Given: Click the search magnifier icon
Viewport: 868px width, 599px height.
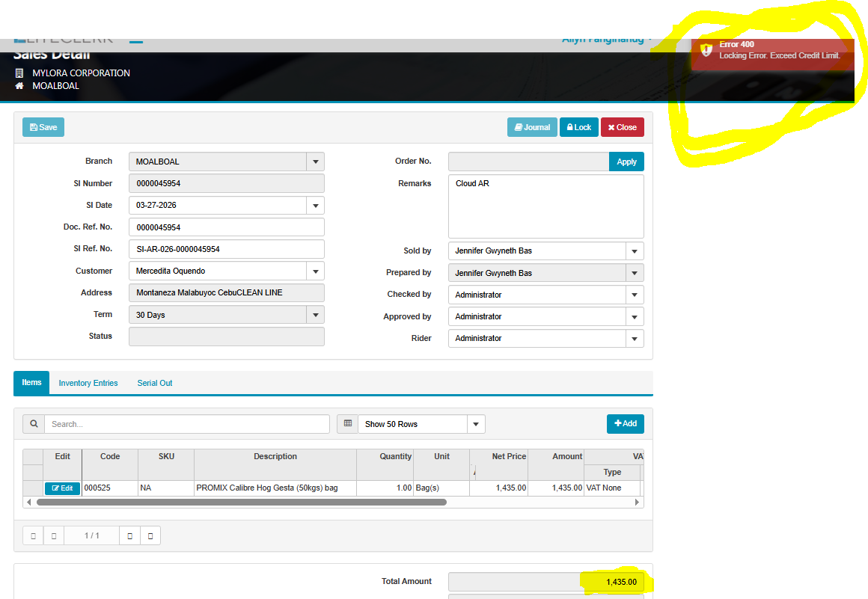Looking at the screenshot, I should 34,424.
